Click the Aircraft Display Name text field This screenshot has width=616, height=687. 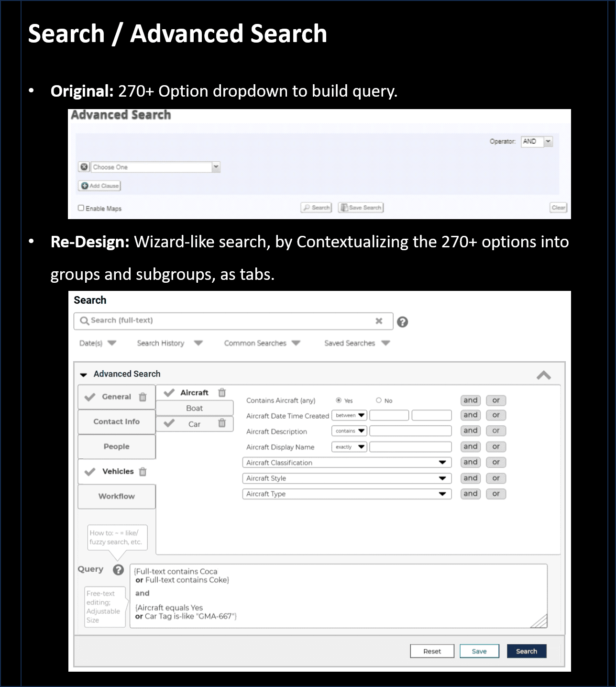pyautogui.click(x=410, y=447)
